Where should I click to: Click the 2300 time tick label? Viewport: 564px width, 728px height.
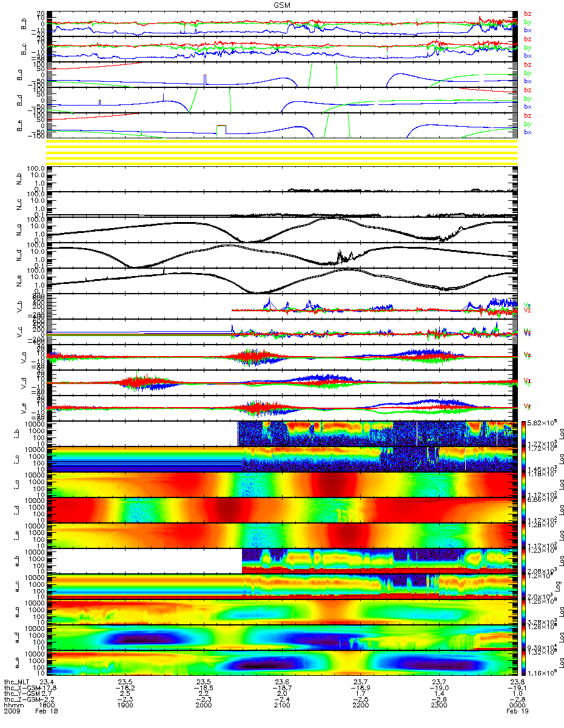coord(438,706)
